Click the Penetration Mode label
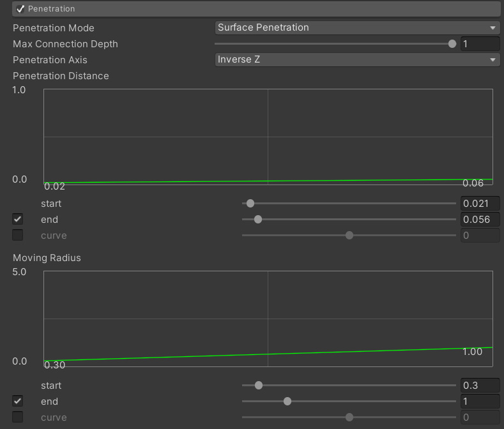This screenshot has height=429, width=504. click(54, 28)
